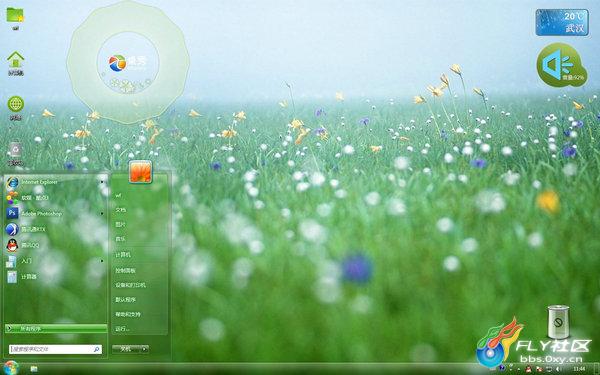
Task: Open the green globe network icon
Action: pos(16,108)
